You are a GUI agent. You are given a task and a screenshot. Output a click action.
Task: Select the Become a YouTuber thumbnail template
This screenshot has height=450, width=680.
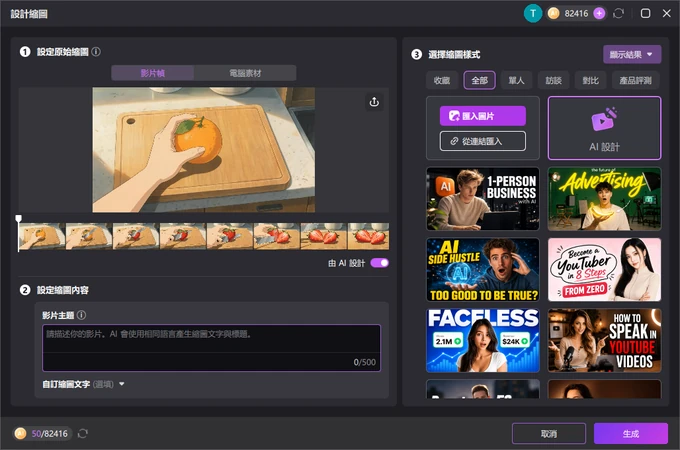[x=605, y=270]
